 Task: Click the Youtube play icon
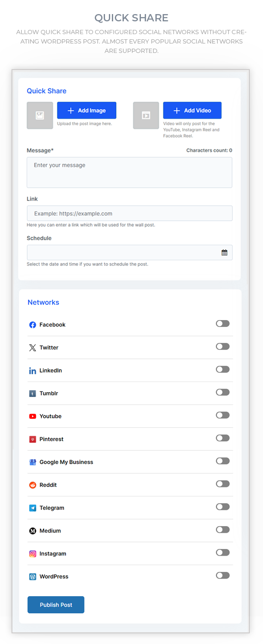[32, 416]
